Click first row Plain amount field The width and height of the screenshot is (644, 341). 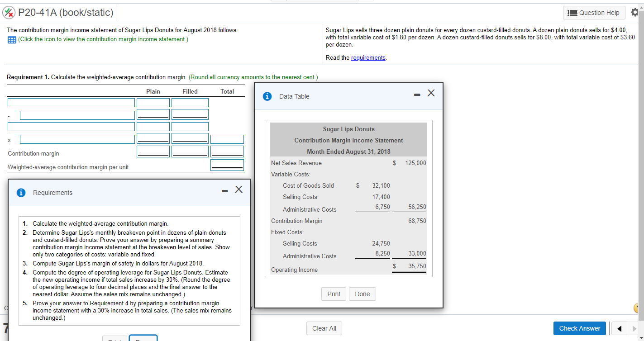[153, 103]
